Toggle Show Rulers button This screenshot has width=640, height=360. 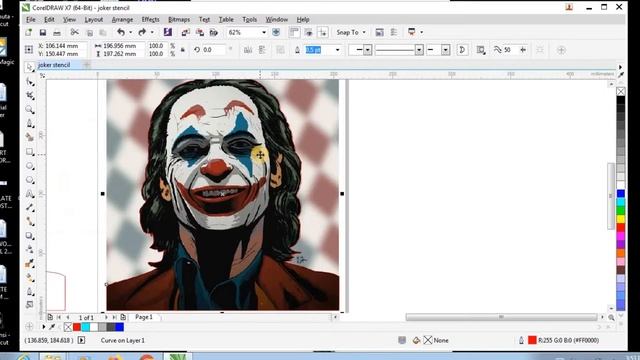coord(294,32)
